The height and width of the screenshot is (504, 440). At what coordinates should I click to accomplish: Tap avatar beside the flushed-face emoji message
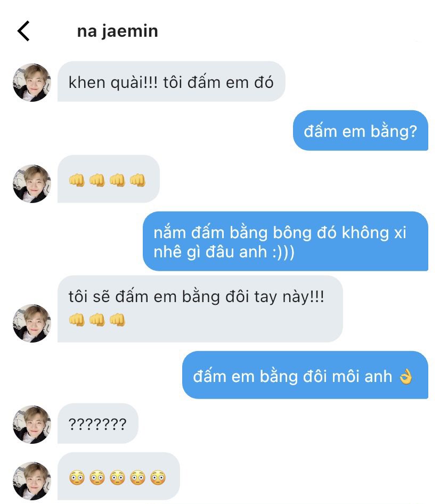tap(31, 481)
